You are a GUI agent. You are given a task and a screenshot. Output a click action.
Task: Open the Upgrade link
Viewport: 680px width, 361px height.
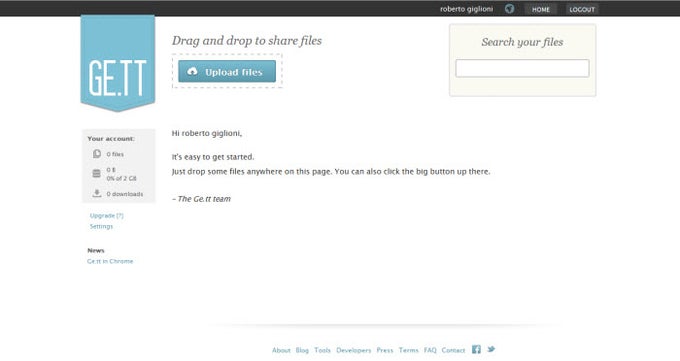point(106,216)
